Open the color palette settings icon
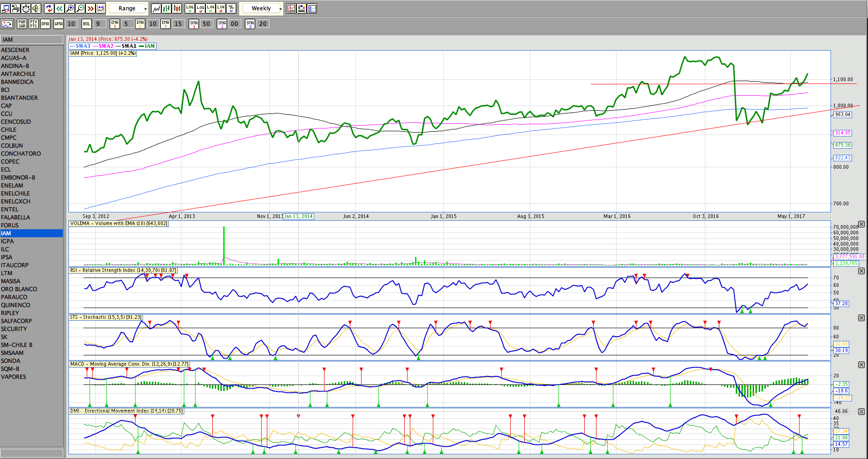Image resolution: width=868 pixels, height=459 pixels. [302, 8]
